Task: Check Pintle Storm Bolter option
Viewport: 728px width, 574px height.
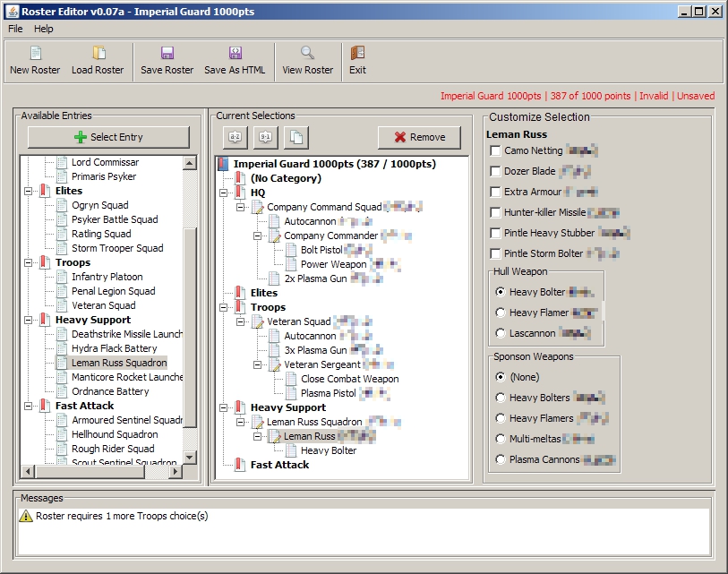Action: tap(495, 253)
